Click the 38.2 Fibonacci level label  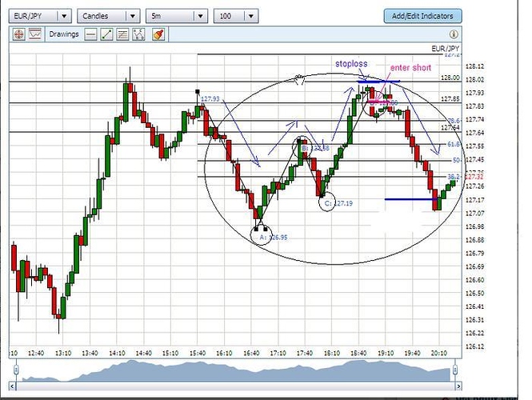[x=454, y=177]
